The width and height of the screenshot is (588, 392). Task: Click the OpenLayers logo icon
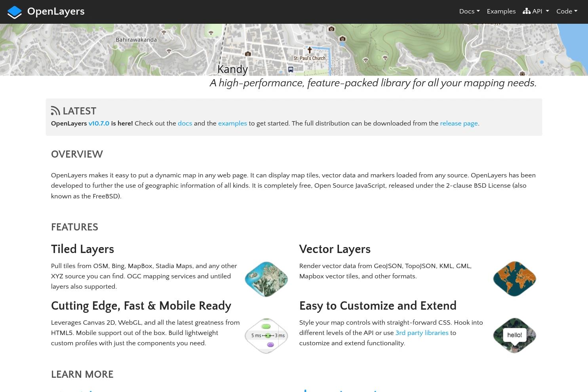point(15,12)
